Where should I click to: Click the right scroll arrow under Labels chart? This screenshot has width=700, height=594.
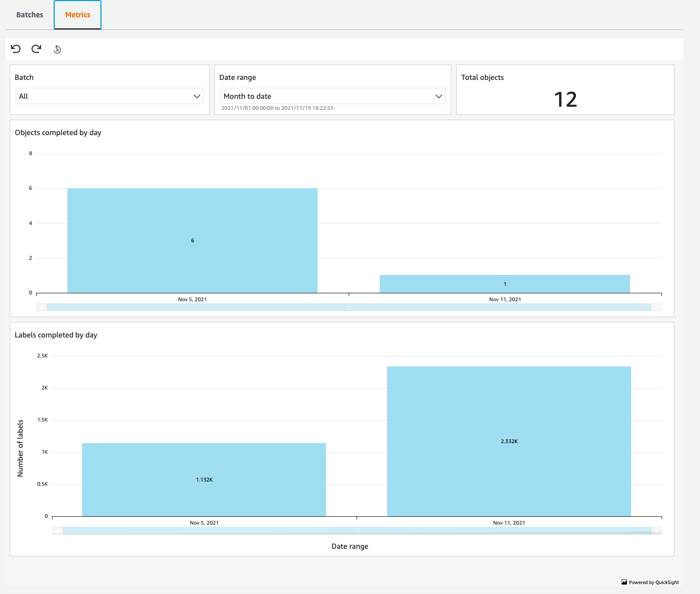pyautogui.click(x=657, y=530)
